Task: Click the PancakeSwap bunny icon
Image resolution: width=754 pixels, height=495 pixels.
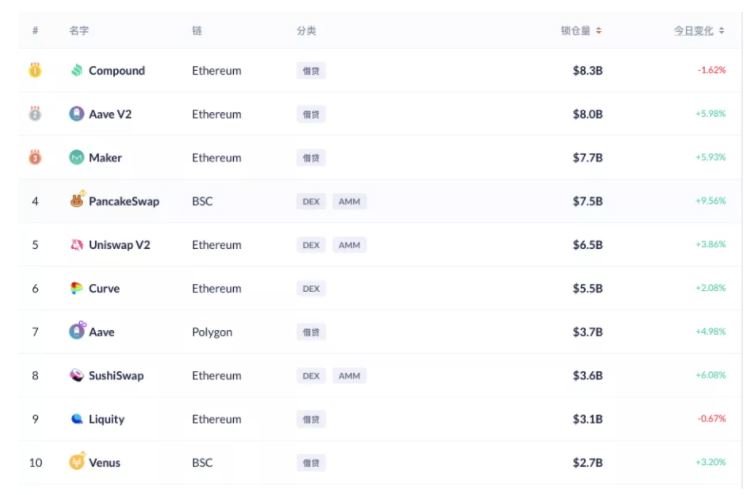Action: point(77,200)
